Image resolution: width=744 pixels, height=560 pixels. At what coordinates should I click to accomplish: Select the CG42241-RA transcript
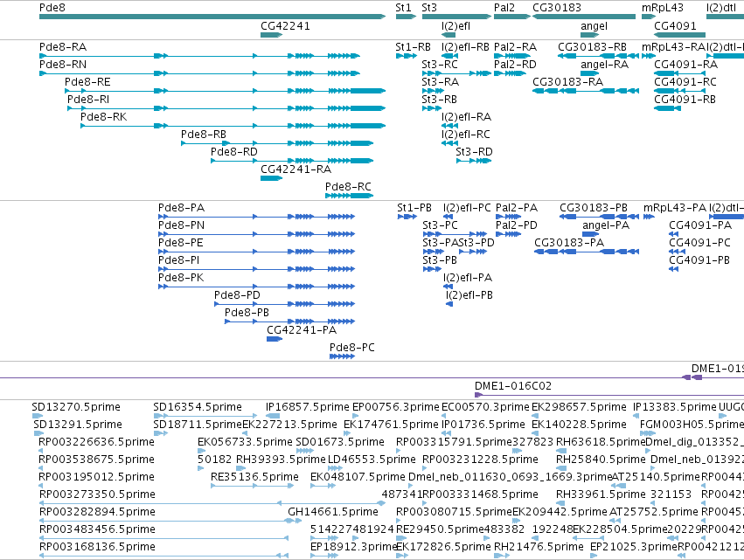coord(271,178)
